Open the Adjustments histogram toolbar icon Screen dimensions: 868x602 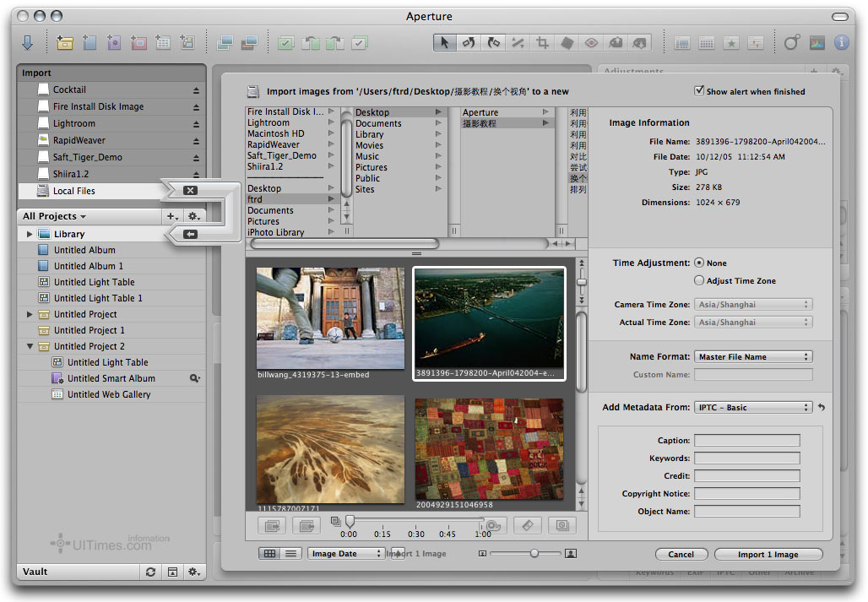tap(817, 42)
